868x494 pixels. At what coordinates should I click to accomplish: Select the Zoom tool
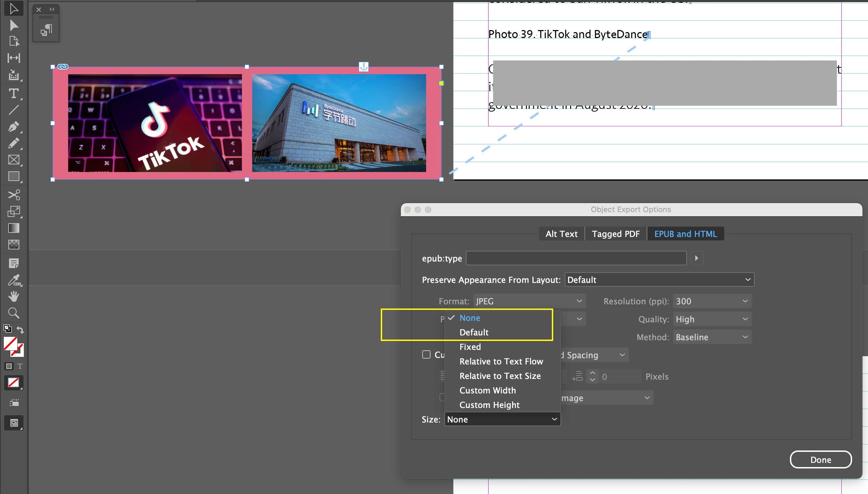pyautogui.click(x=14, y=313)
